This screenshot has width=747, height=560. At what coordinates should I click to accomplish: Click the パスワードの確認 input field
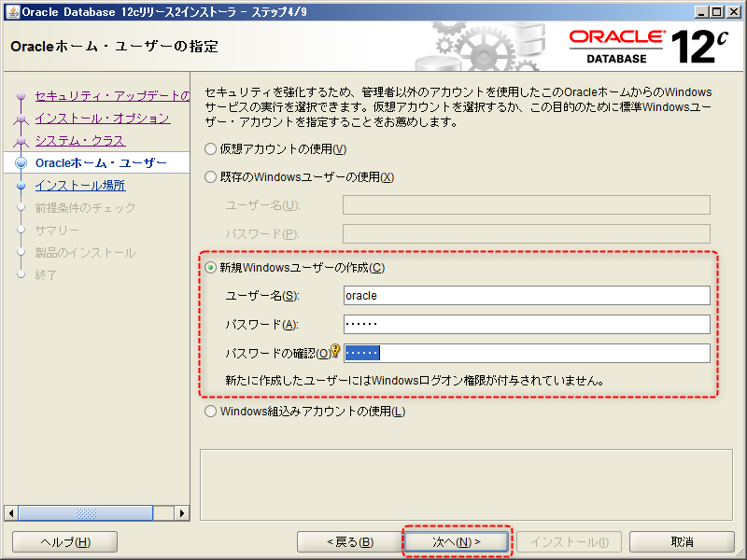[527, 354]
